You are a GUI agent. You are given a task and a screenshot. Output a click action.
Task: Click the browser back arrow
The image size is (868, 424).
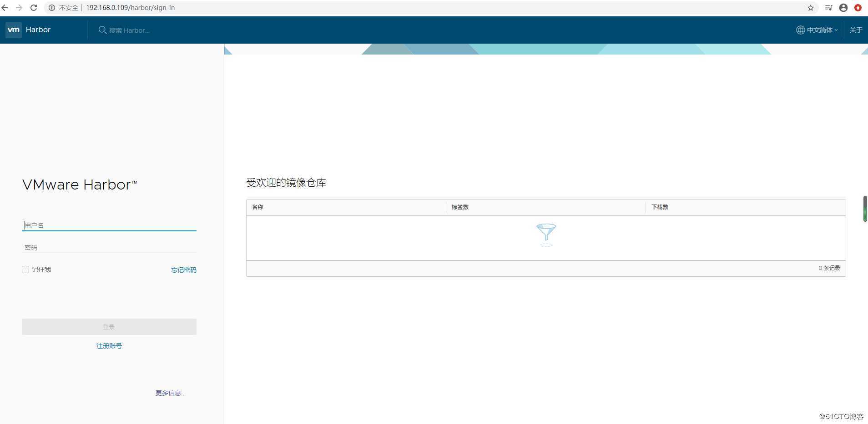pos(5,8)
